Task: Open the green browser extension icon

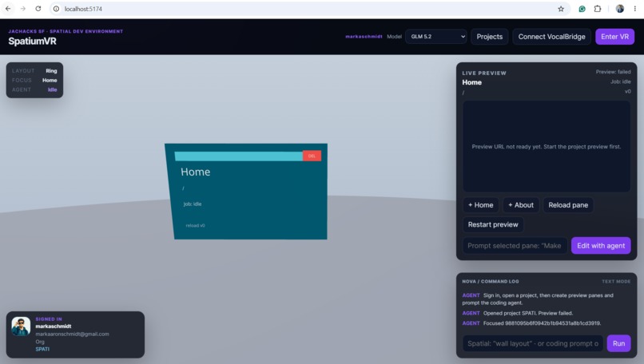Action: 582,9
